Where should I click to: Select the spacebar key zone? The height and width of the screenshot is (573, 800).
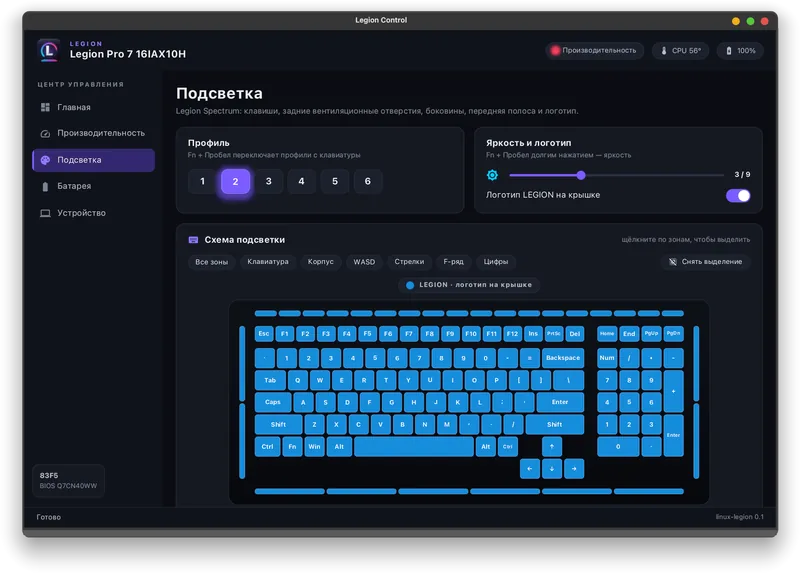pyautogui.click(x=414, y=446)
